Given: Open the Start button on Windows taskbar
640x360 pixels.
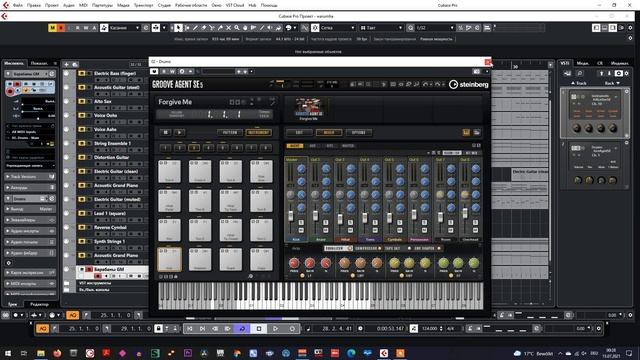Looking at the screenshot, I should [8, 353].
